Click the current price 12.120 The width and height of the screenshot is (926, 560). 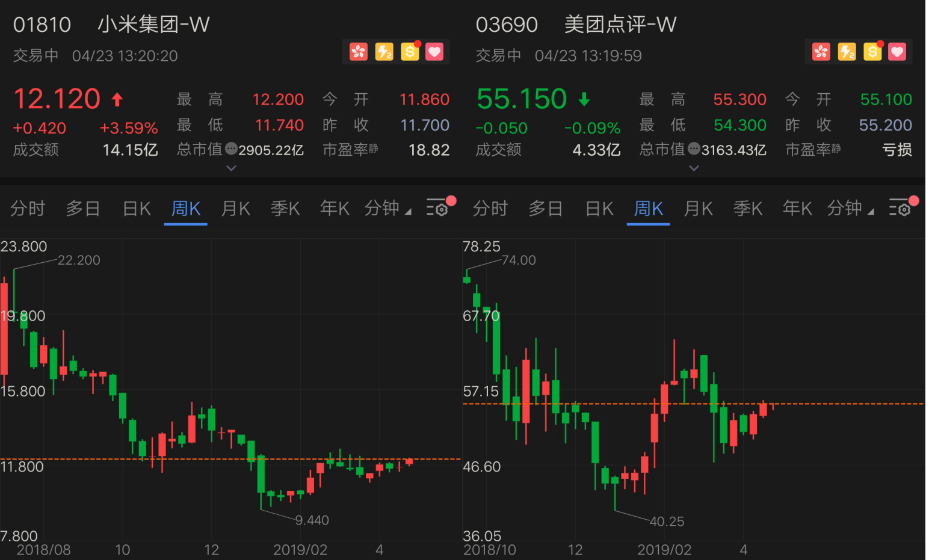[57, 99]
